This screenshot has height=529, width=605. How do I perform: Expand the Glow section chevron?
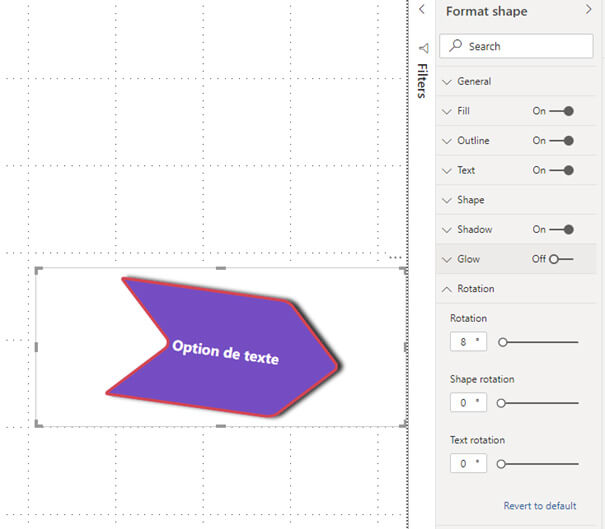pos(447,259)
